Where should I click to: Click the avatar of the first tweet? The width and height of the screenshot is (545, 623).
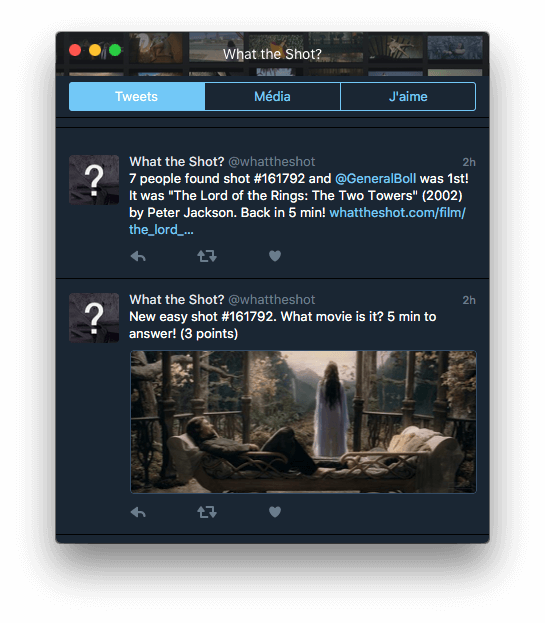(94, 180)
